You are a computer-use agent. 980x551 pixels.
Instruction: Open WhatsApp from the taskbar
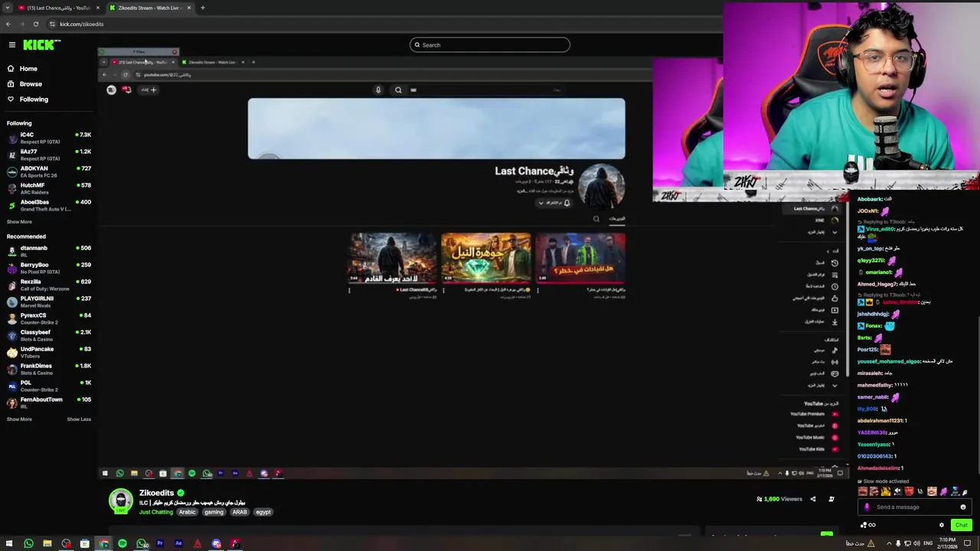click(x=28, y=544)
